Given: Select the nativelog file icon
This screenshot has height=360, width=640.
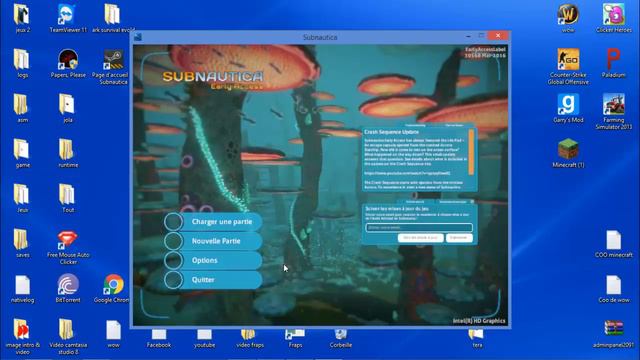Looking at the screenshot, I should point(22,284).
